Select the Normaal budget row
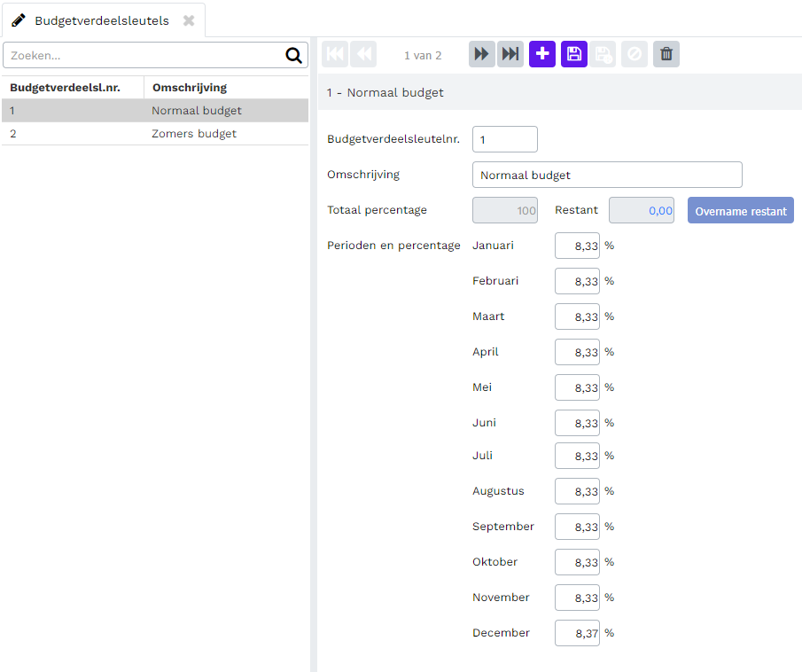This screenshot has height=672, width=802. pyautogui.click(x=155, y=111)
